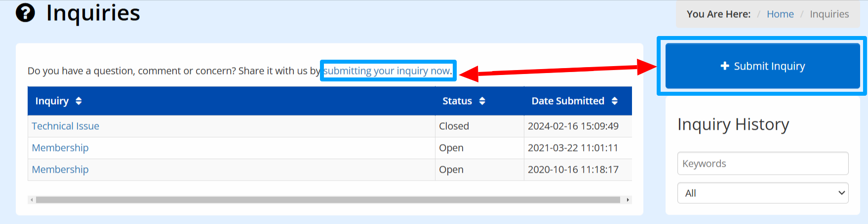868x224 pixels.
Task: Click the horizontal scrollbar's left arrow
Action: tap(32, 200)
